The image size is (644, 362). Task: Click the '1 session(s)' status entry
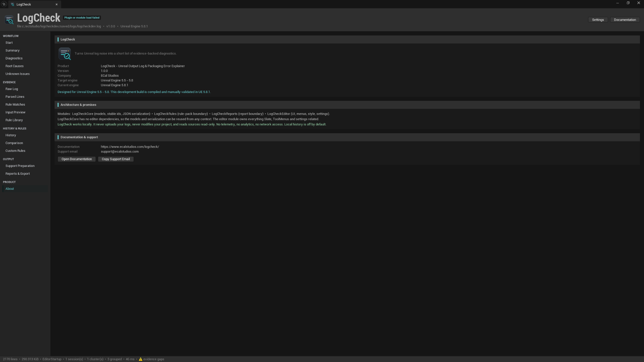pyautogui.click(x=74, y=359)
